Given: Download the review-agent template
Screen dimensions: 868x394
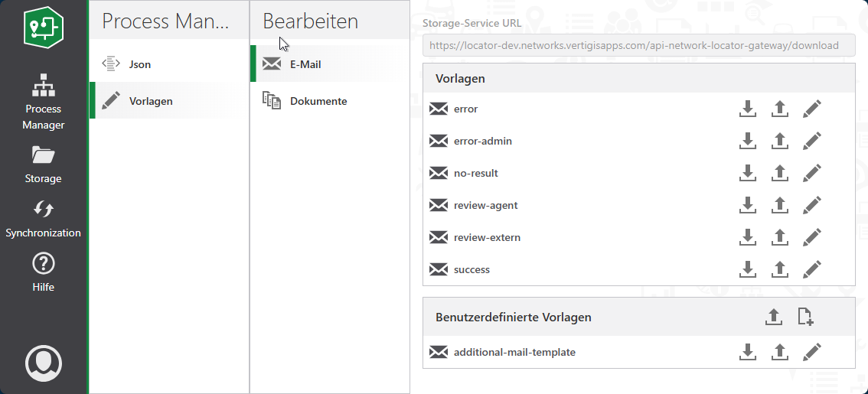Looking at the screenshot, I should 748,205.
